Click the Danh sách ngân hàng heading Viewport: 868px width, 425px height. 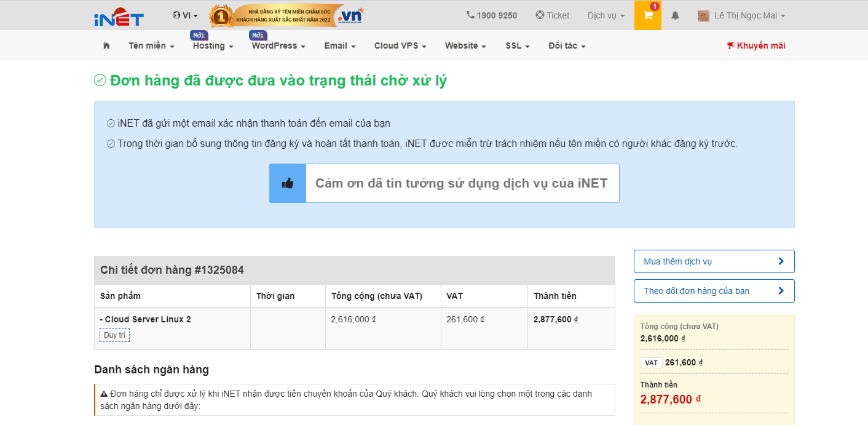point(151,370)
